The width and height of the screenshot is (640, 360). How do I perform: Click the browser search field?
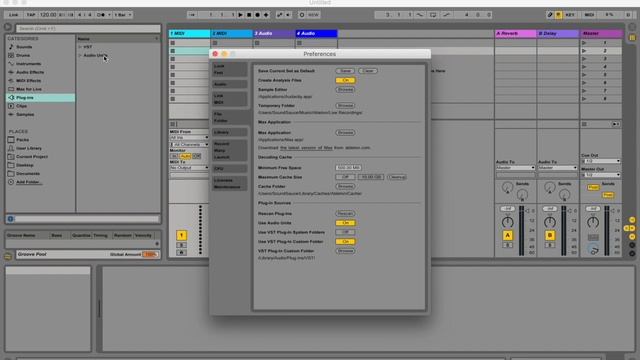[x=88, y=29]
